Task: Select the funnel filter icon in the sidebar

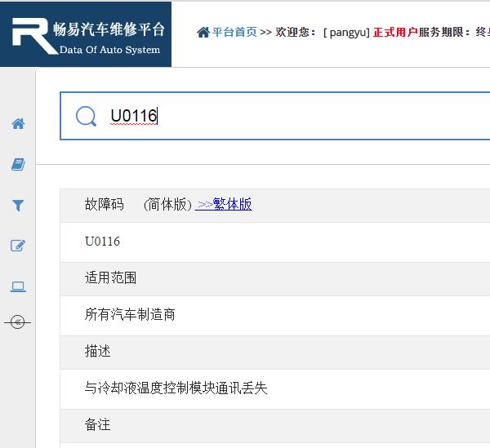Action: [18, 205]
